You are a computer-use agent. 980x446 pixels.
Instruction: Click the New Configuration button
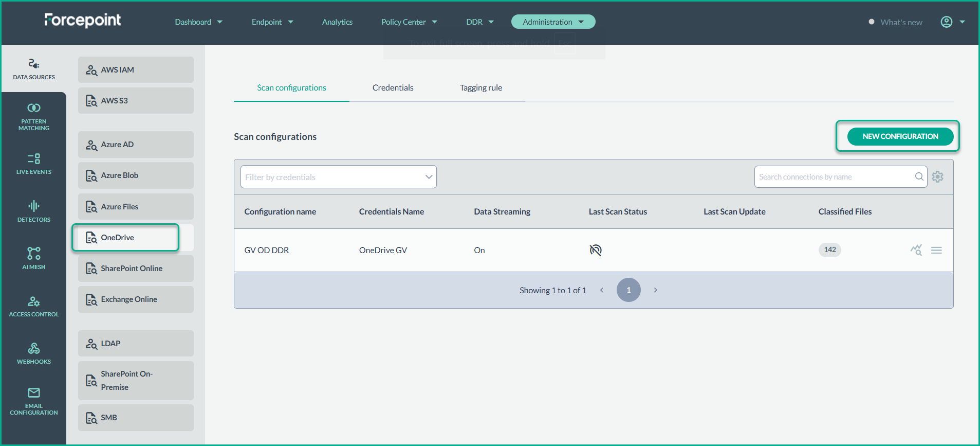point(900,136)
